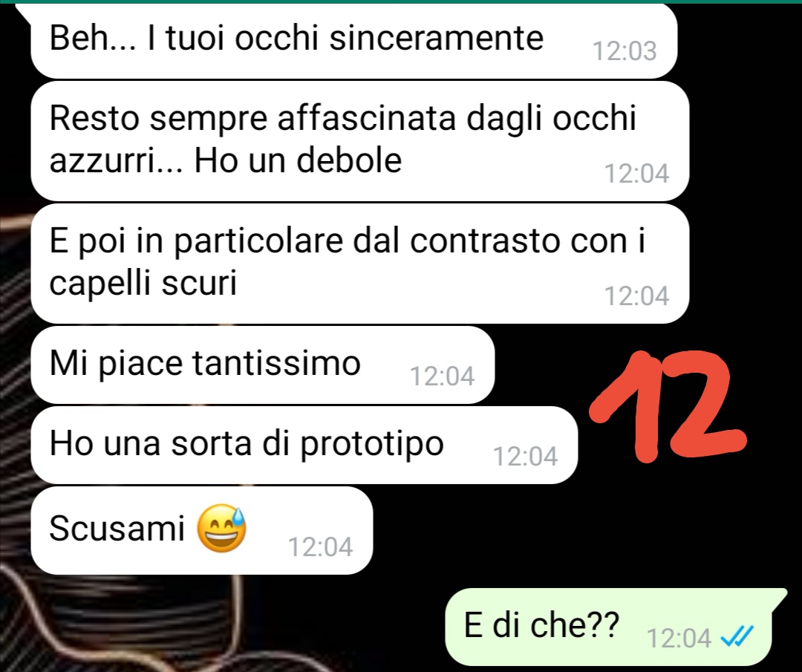The image size is (802, 672).
Task: Tap the timestamp in the Scusami bubble
Action: click(321, 547)
